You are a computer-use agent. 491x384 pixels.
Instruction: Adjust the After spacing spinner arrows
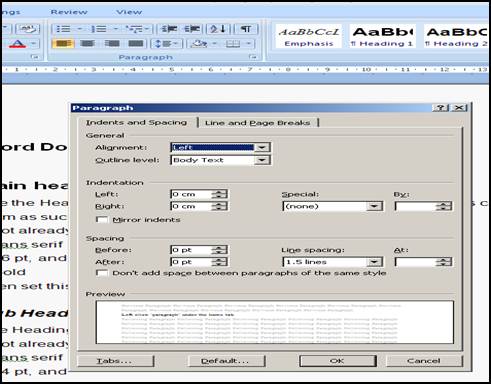pyautogui.click(x=220, y=262)
